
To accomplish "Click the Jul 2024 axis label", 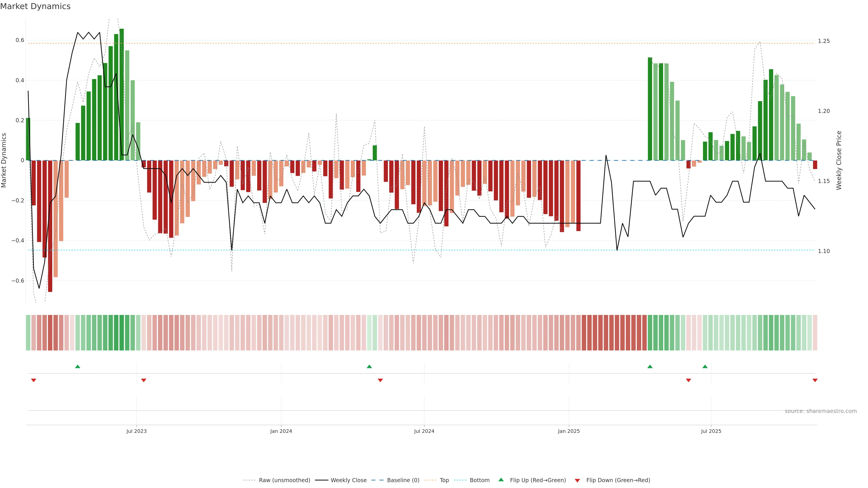I will coord(424,431).
